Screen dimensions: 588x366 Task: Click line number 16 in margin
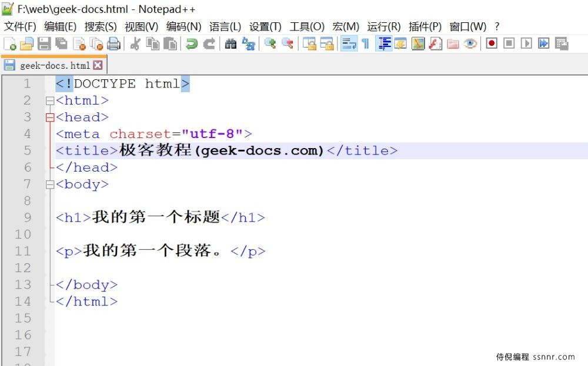point(22,335)
